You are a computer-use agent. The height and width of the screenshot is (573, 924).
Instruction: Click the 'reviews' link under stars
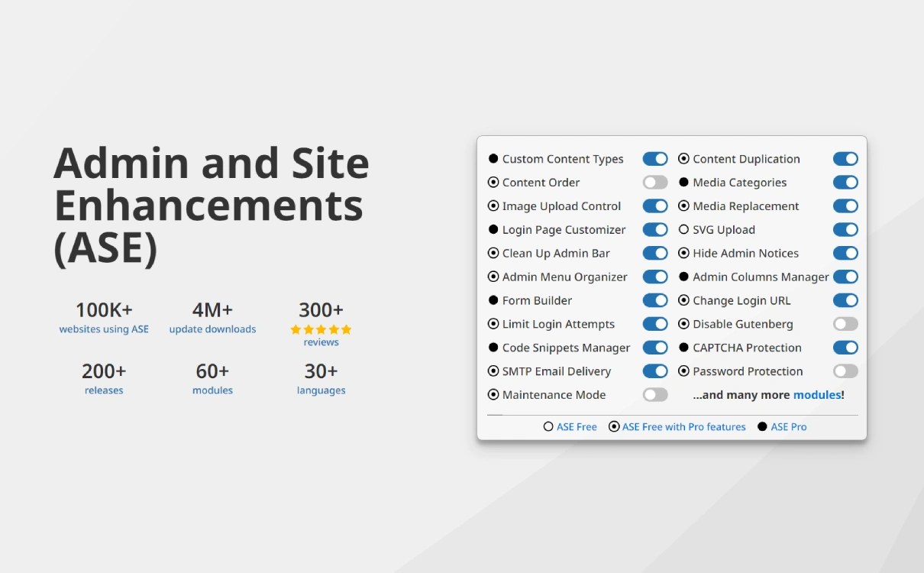pyautogui.click(x=321, y=342)
